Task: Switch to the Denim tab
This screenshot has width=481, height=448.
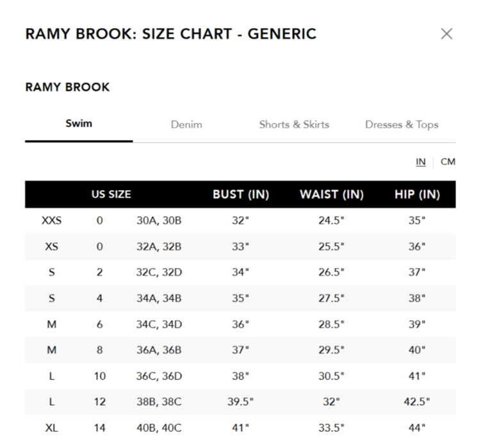Action: 186,124
